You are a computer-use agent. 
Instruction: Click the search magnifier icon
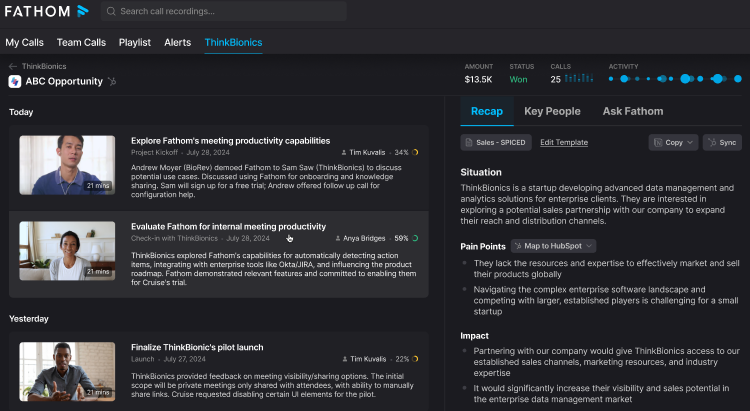(x=111, y=11)
